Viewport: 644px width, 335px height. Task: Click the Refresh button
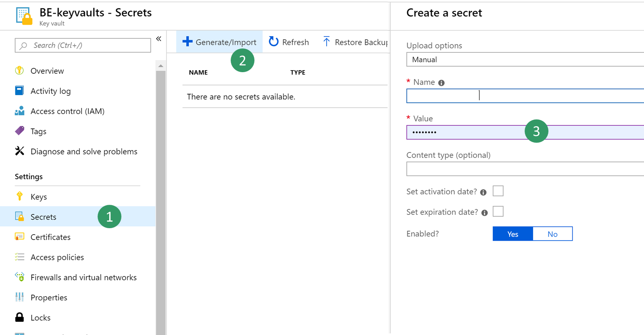point(289,42)
